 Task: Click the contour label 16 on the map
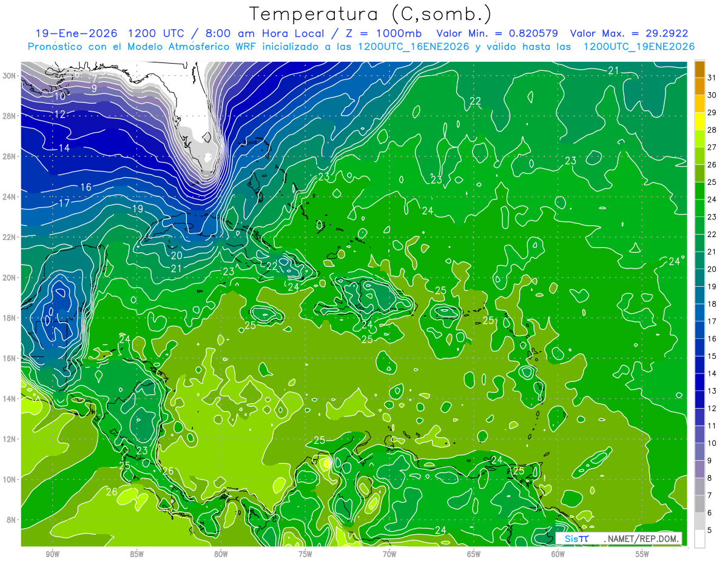[86, 187]
